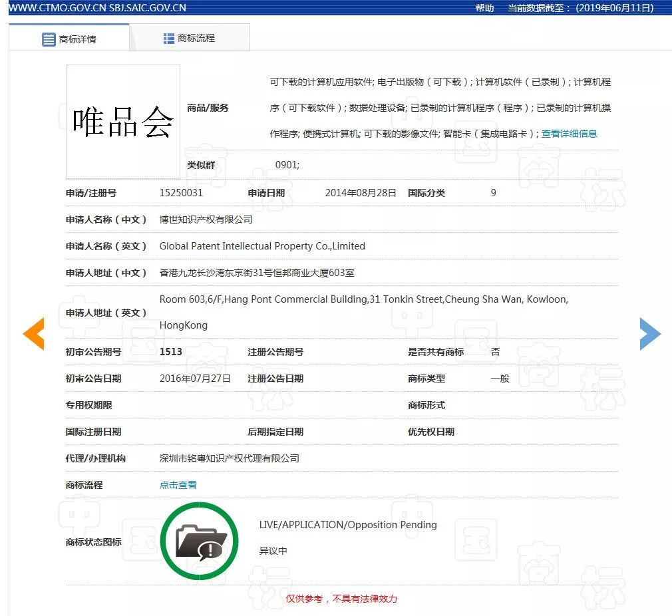Click 帮助 in the top bar
The width and height of the screenshot is (672, 616).
click(485, 8)
